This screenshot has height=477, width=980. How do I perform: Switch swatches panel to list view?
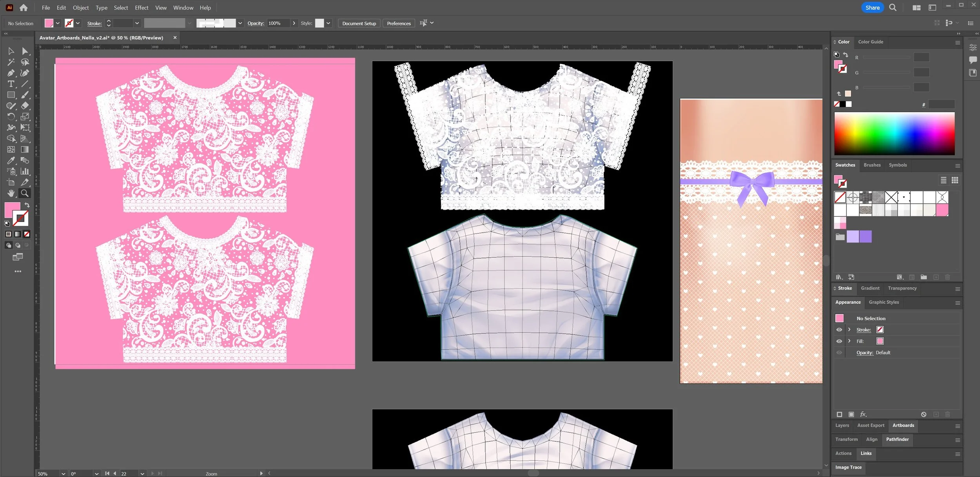[944, 180]
